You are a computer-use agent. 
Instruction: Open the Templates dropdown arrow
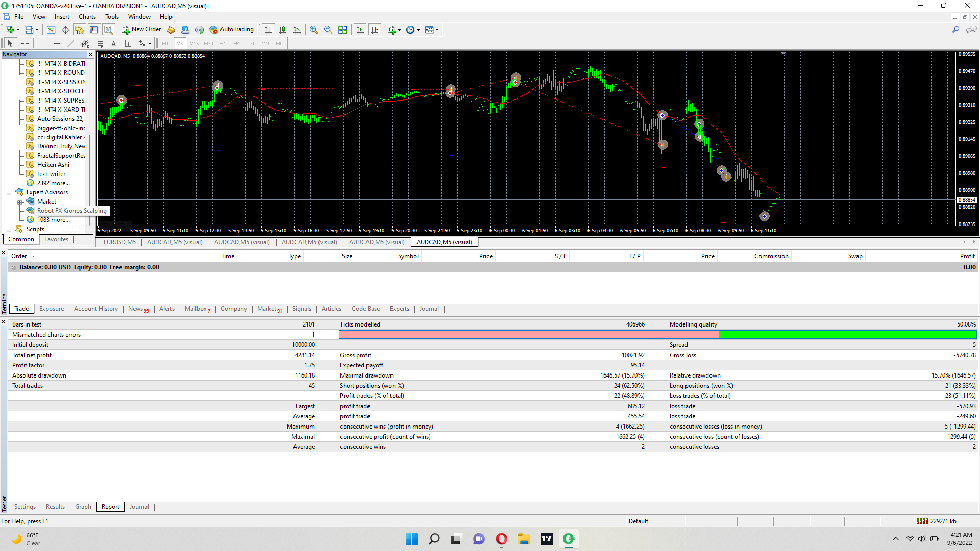click(x=437, y=30)
